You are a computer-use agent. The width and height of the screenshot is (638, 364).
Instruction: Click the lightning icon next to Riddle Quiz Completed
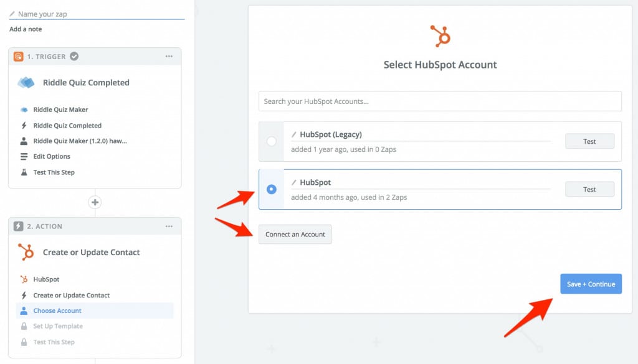[x=24, y=126]
